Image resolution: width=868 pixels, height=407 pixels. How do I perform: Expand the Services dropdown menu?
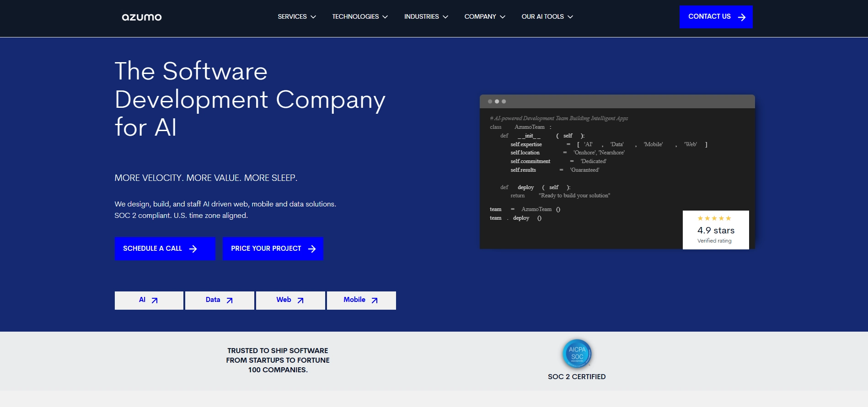coord(296,17)
